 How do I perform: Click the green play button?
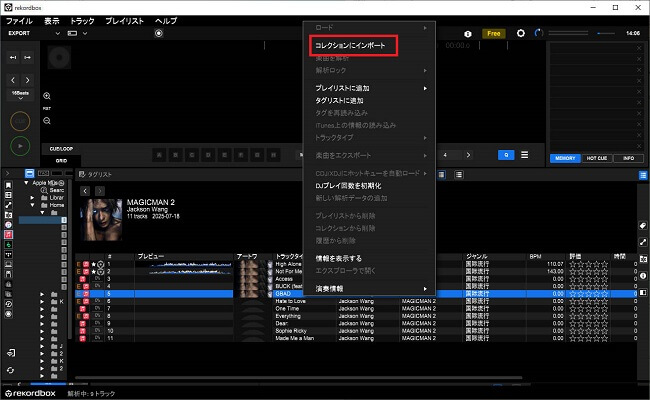click(20, 146)
